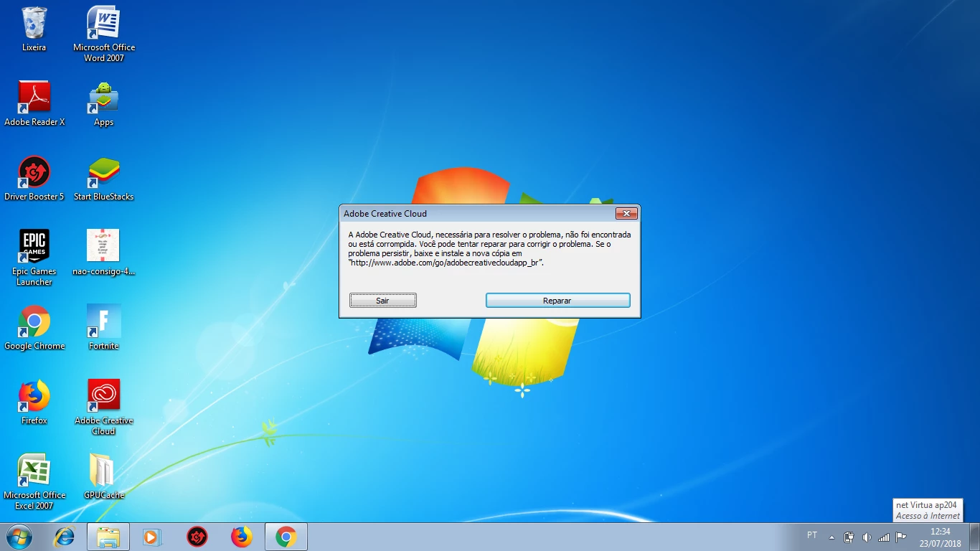Screen dimensions: 980x551
Task: Open the PT language bar indicator
Action: pos(812,535)
